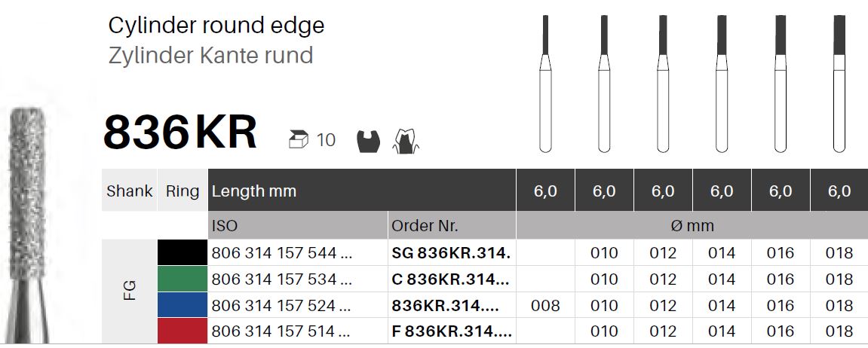
Task: Click the 836KR product heading
Action: click(x=180, y=133)
